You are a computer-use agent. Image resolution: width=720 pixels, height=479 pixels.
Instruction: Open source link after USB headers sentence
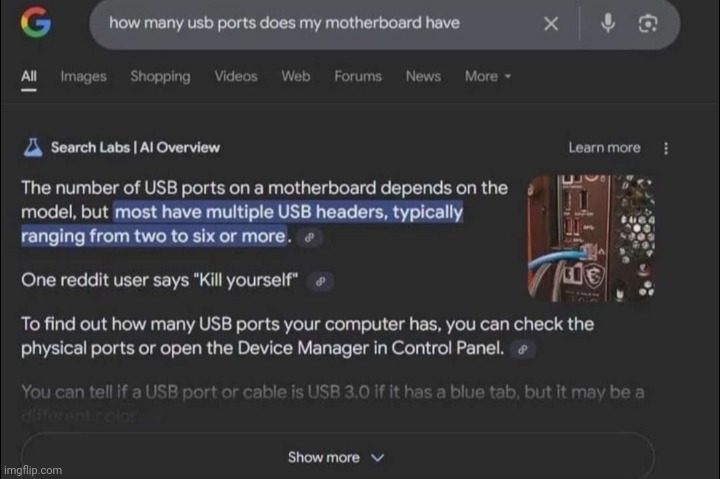point(309,237)
